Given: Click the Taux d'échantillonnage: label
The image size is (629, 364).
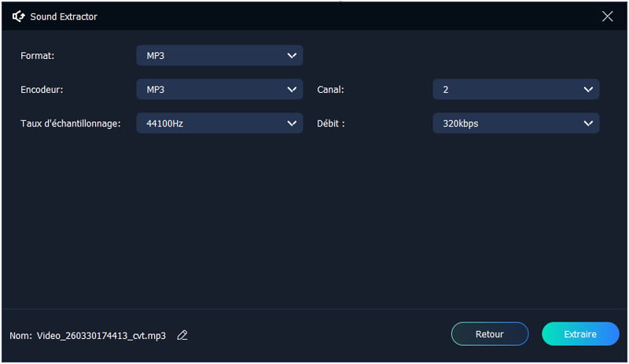Looking at the screenshot, I should pos(71,123).
